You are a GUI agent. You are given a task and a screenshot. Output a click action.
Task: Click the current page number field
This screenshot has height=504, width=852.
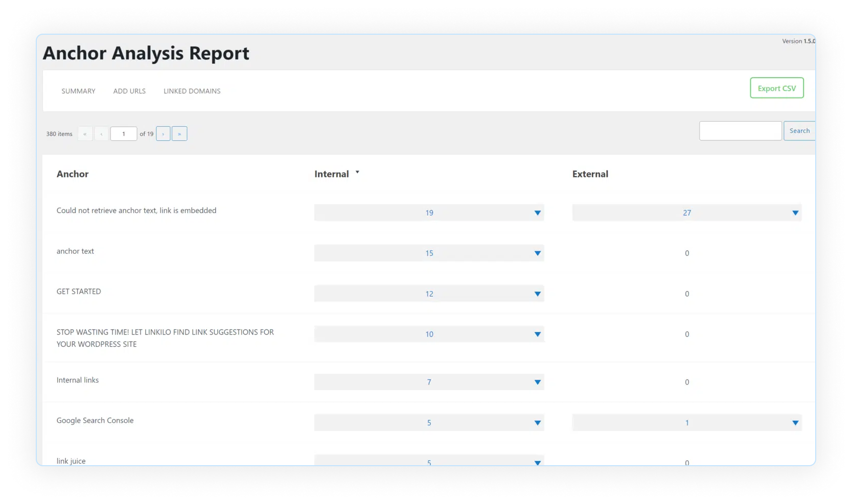tap(124, 134)
